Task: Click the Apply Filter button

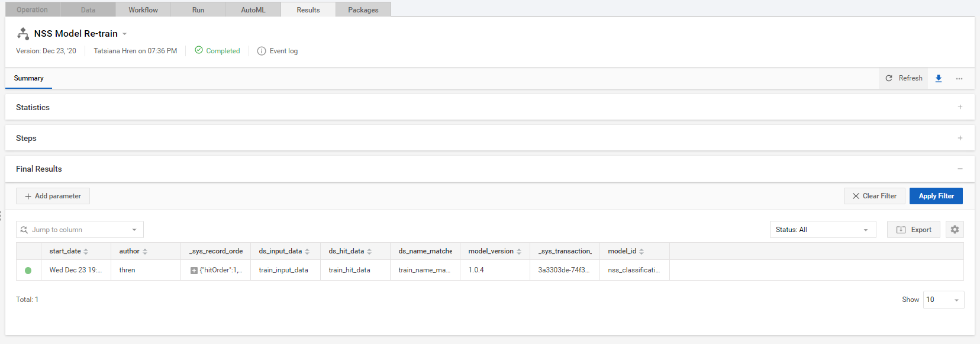Action: click(936, 196)
